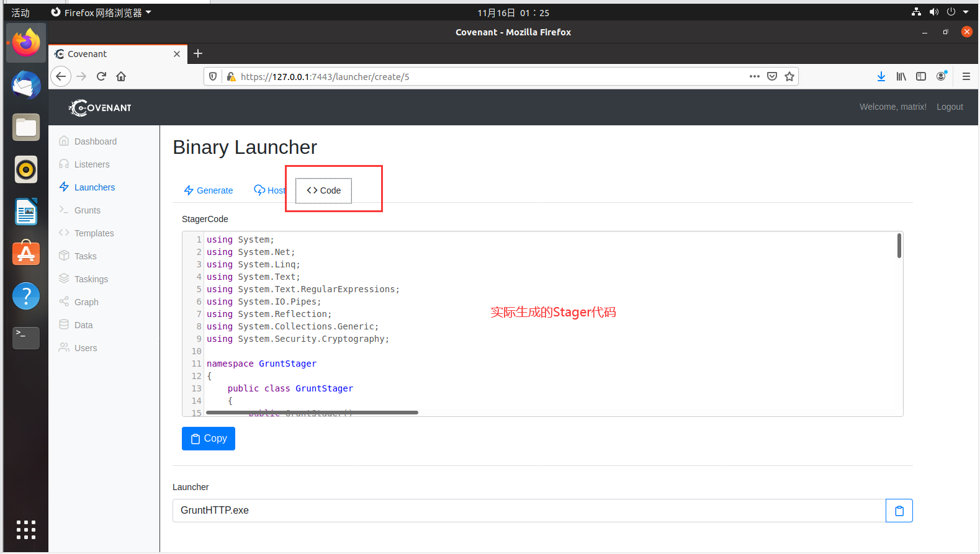The height and width of the screenshot is (554, 980).
Task: Click the Firefox home icon
Action: (121, 76)
